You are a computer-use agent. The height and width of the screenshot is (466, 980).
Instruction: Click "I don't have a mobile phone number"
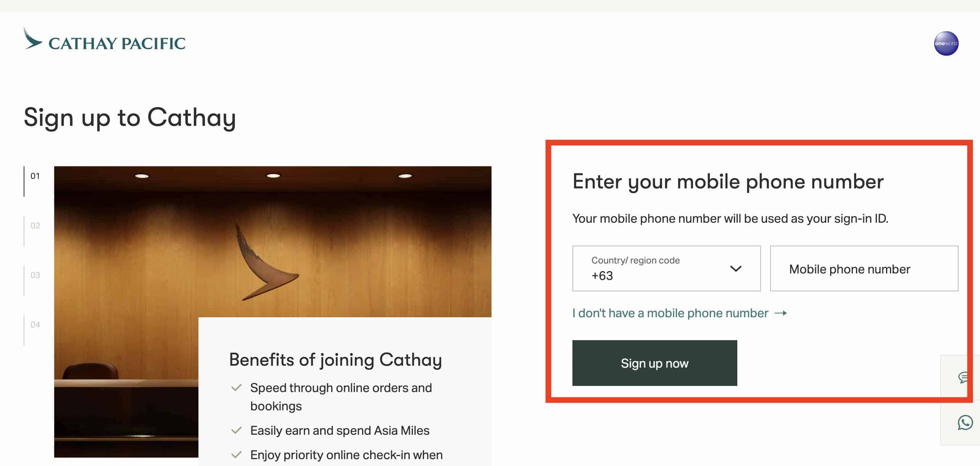(x=670, y=313)
